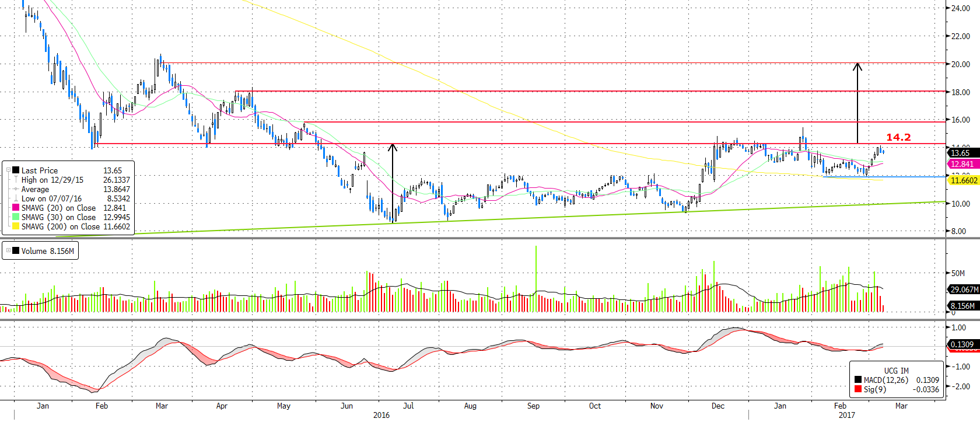This screenshot has width=980, height=422.
Task: Click the 2017 year label on timeline
Action: (x=846, y=415)
